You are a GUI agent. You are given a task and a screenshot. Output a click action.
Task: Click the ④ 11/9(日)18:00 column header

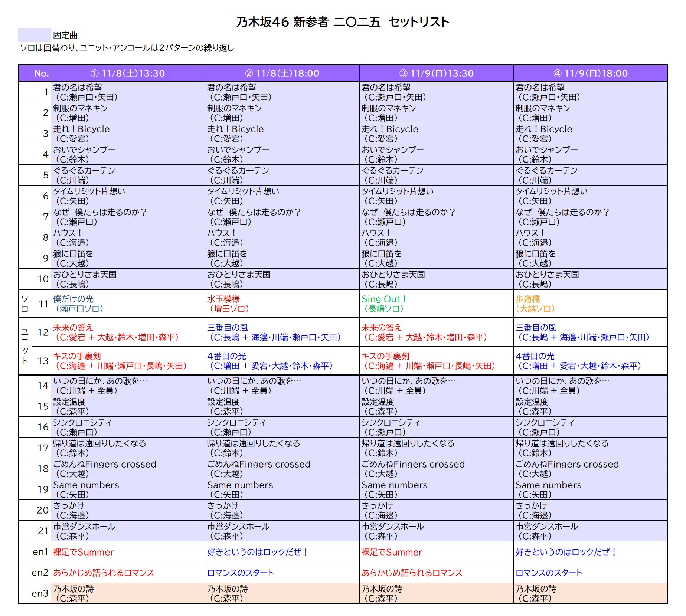[591, 73]
